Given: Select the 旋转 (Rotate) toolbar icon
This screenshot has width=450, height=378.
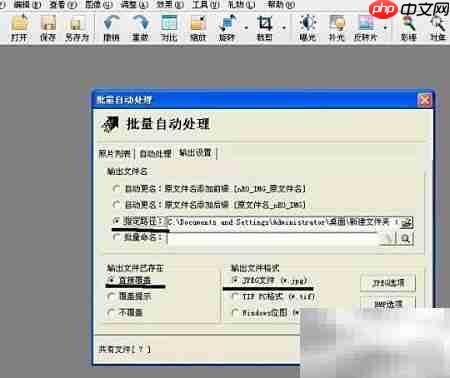Looking at the screenshot, I should pyautogui.click(x=227, y=28).
